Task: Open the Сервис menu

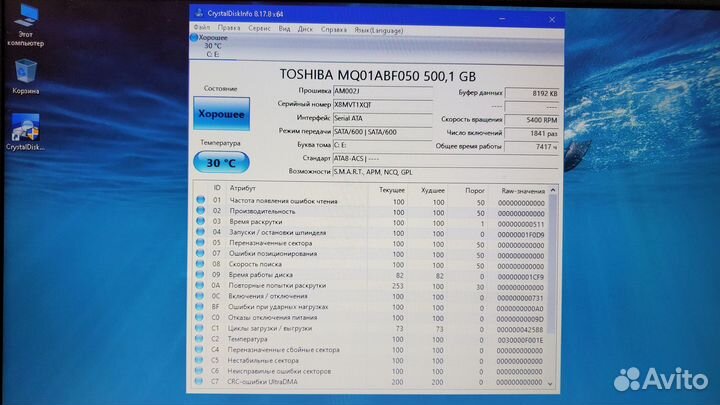Action: point(259,28)
